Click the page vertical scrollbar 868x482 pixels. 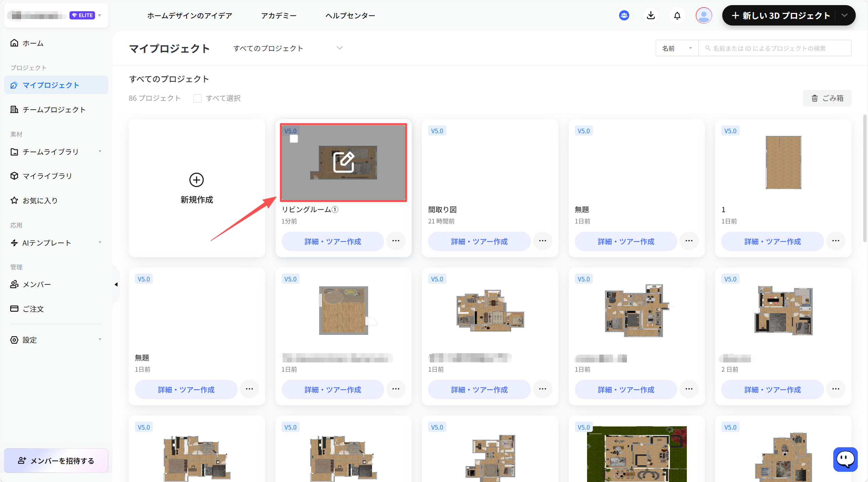[x=865, y=178]
